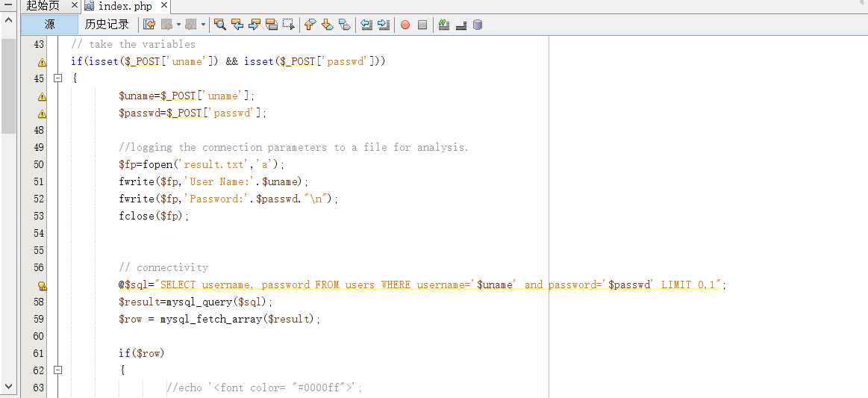Go to previous search occurrence

point(237,25)
